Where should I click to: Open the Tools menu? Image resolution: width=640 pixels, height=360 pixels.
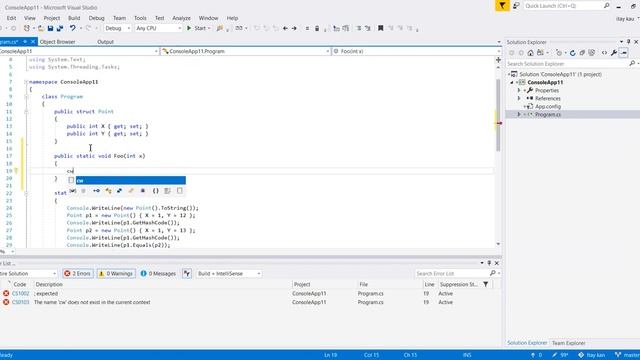[140, 18]
